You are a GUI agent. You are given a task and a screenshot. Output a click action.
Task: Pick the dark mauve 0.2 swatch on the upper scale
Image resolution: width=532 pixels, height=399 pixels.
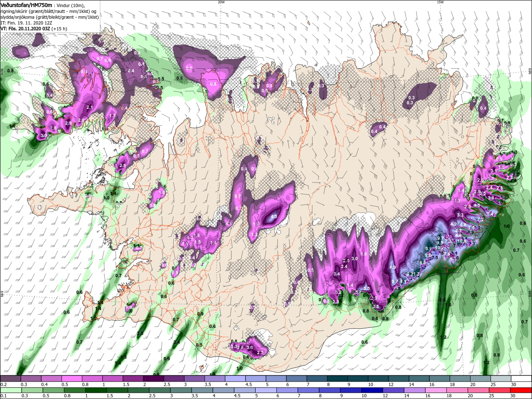point(10,379)
